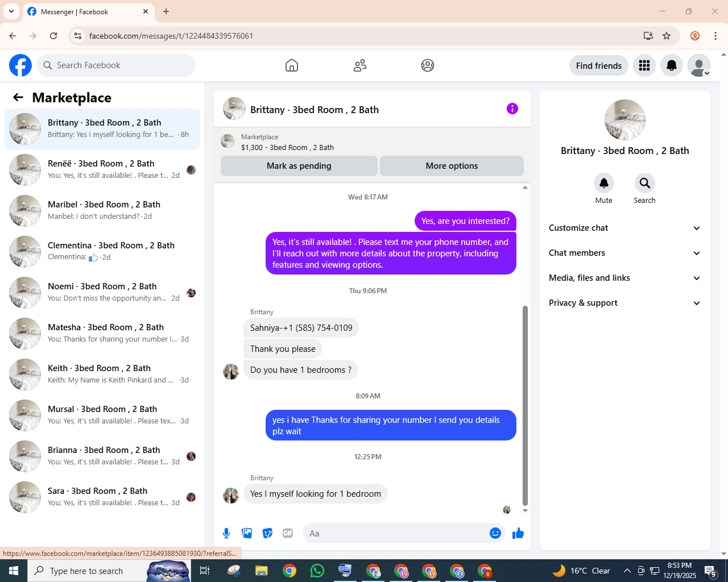
Task: Open the Windows notification center
Action: click(x=710, y=571)
